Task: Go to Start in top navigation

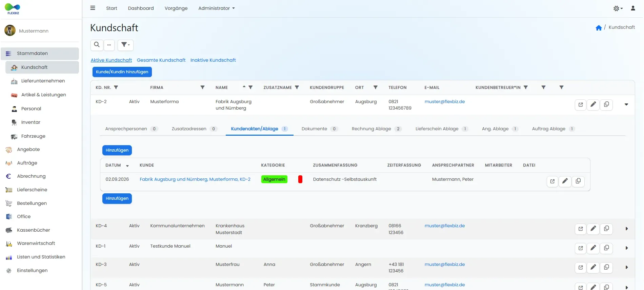Action: tap(112, 8)
